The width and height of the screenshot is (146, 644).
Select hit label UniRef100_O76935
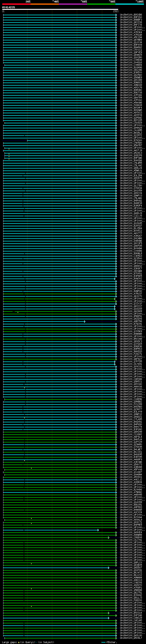(131, 447)
